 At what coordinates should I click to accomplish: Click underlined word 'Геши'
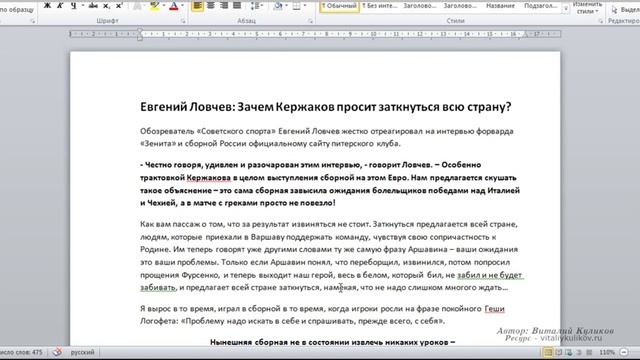[x=494, y=309]
